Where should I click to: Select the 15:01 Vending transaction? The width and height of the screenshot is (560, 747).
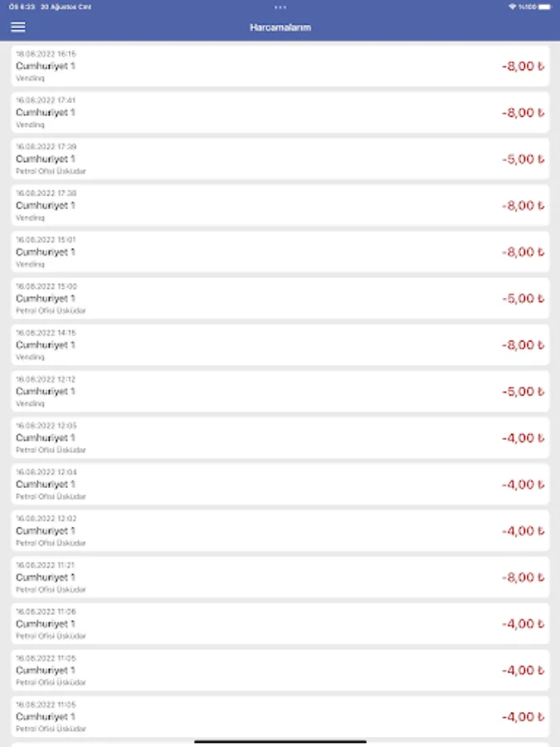(x=280, y=251)
